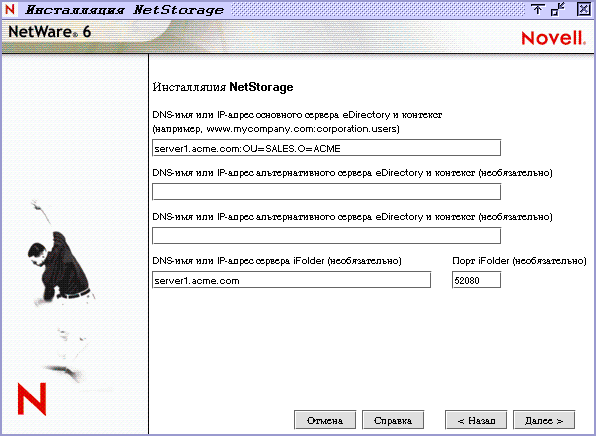Click the primary eDirectory server address field

327,148
